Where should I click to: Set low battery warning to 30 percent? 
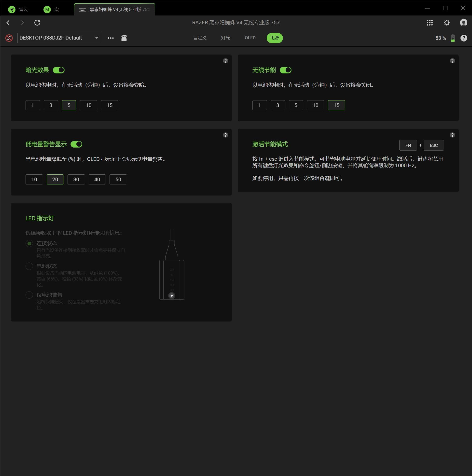pyautogui.click(x=76, y=180)
